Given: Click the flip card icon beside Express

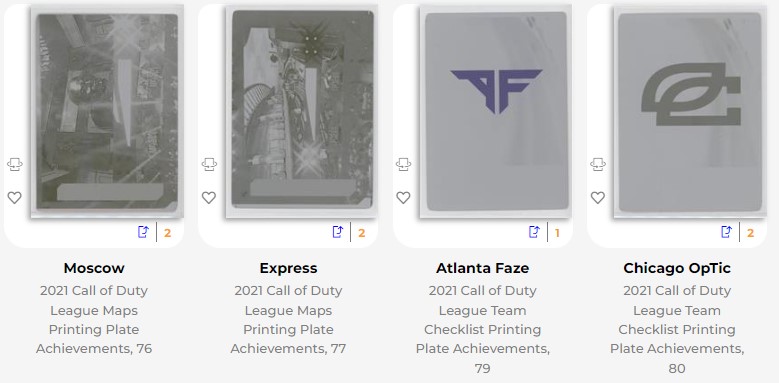Looking at the screenshot, I should (x=209, y=164).
